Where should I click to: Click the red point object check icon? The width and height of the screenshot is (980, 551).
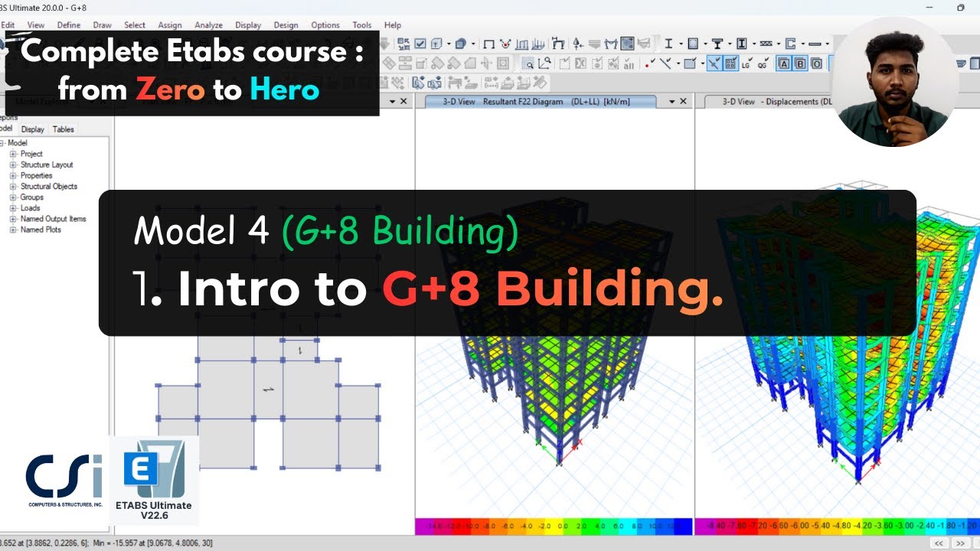pos(649,64)
